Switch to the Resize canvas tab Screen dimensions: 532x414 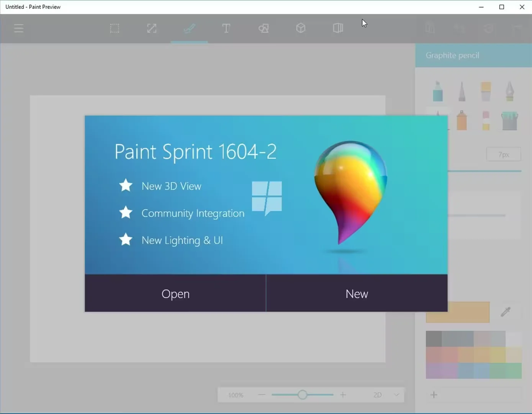point(152,28)
